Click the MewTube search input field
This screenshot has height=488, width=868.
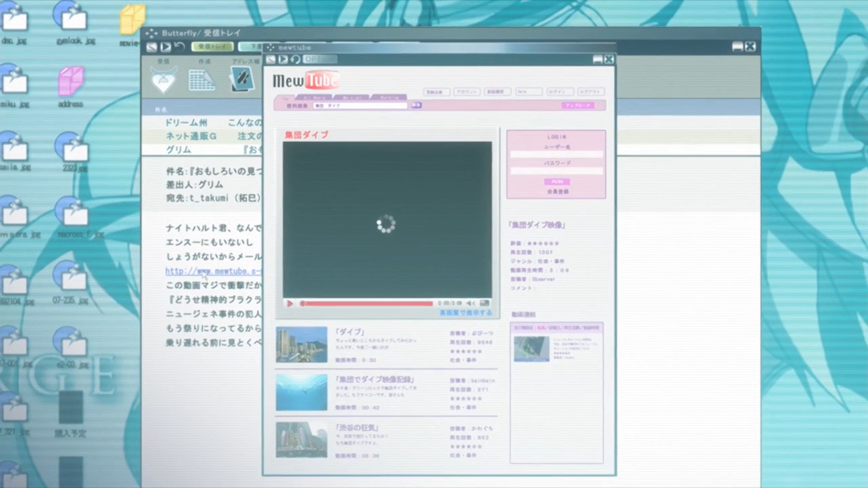360,105
